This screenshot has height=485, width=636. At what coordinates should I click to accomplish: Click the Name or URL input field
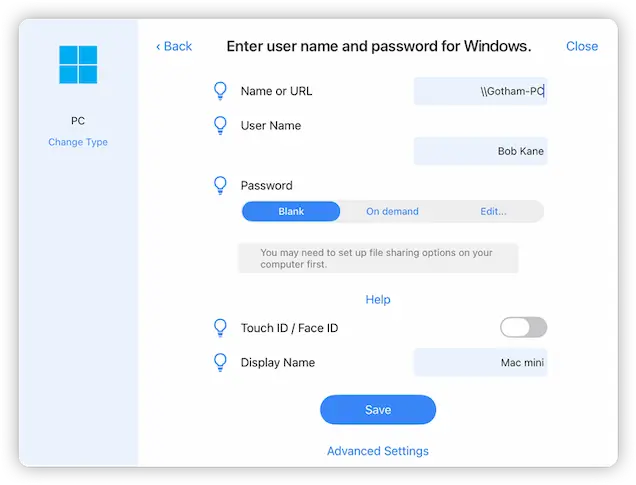[480, 92]
